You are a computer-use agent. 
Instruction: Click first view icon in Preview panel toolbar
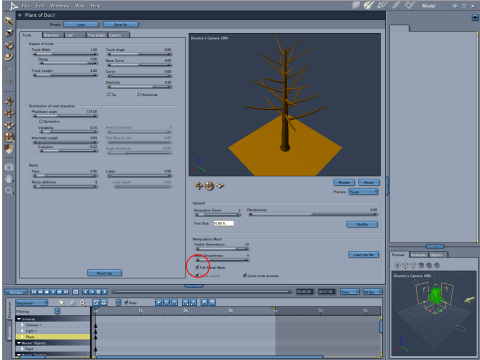click(397, 266)
